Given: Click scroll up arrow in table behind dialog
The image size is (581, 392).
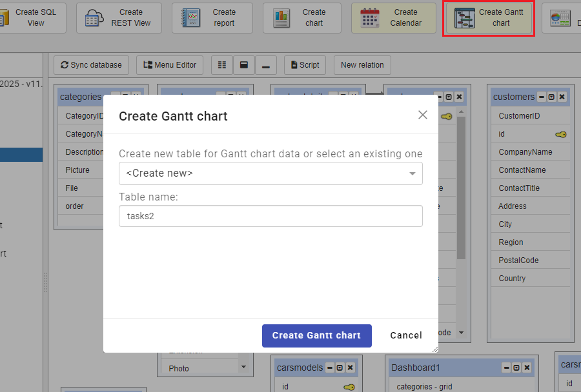Looking at the screenshot, I should click(x=461, y=112).
